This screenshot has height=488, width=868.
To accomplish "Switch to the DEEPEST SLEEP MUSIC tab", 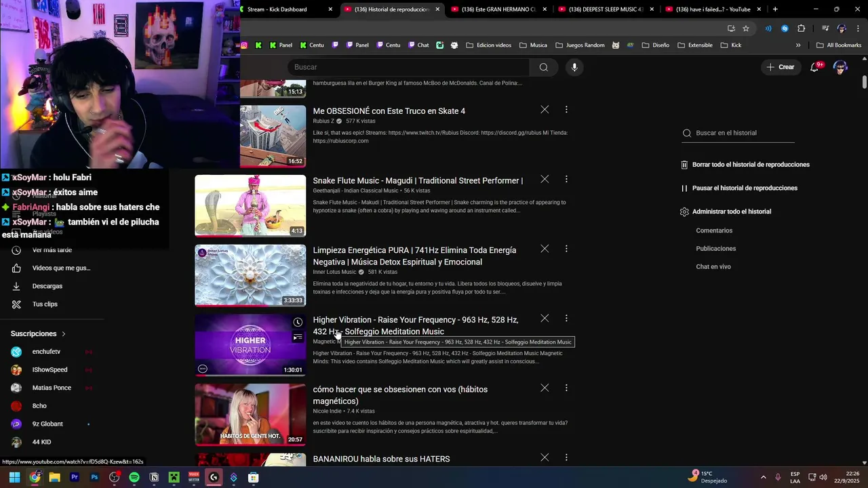I will [606, 9].
